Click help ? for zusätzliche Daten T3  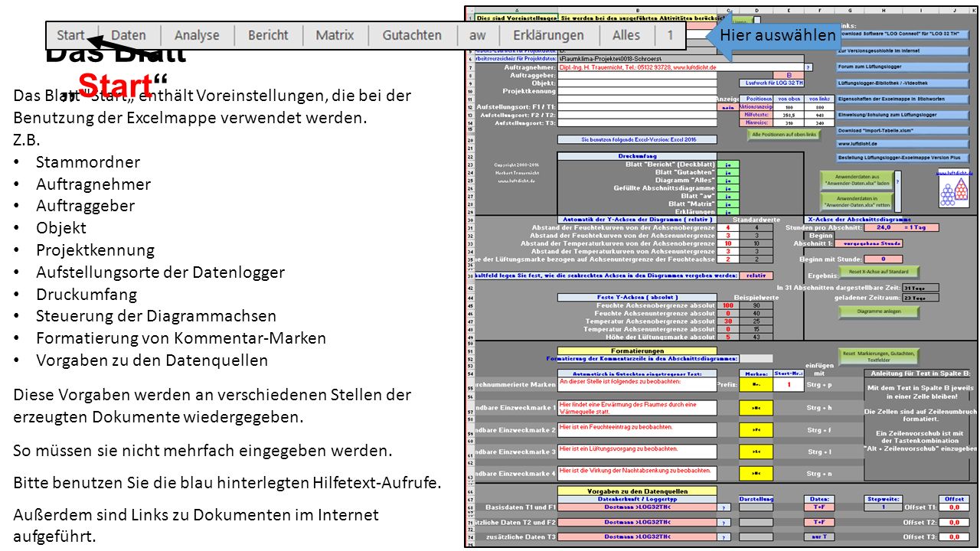pos(724,536)
